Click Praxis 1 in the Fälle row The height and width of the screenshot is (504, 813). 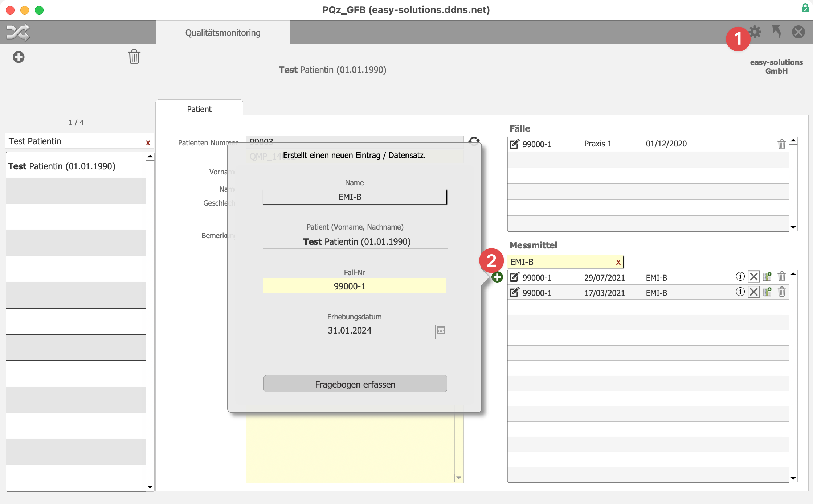[598, 144]
